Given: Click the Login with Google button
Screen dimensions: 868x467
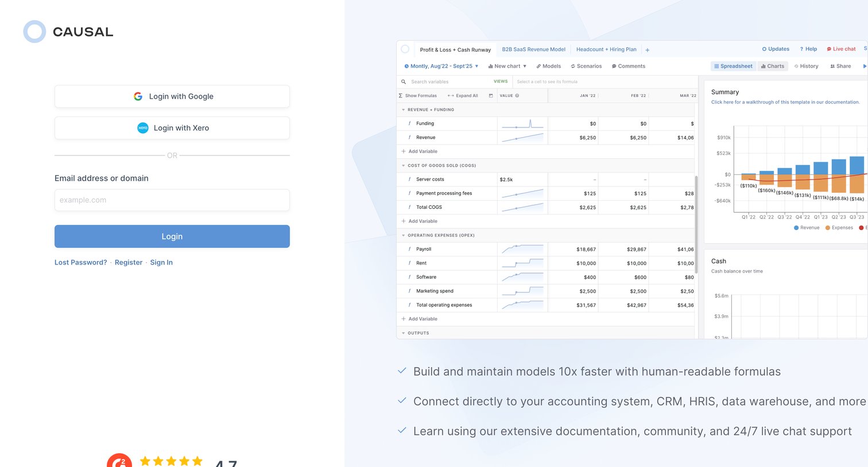Looking at the screenshot, I should [172, 96].
